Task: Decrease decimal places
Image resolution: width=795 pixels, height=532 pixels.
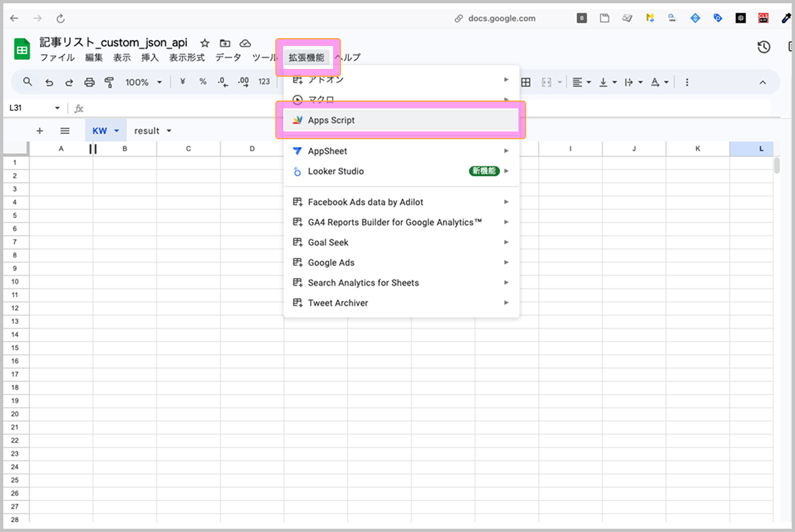Action: (x=223, y=82)
